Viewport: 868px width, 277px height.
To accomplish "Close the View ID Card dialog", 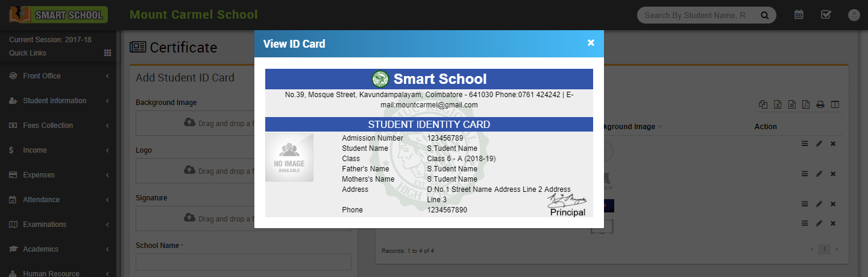I will coord(591,43).
